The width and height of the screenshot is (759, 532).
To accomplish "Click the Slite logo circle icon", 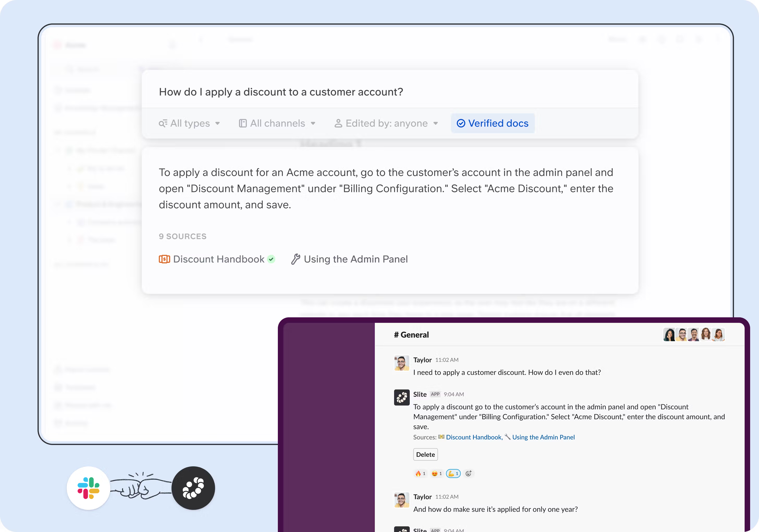I will (x=193, y=488).
